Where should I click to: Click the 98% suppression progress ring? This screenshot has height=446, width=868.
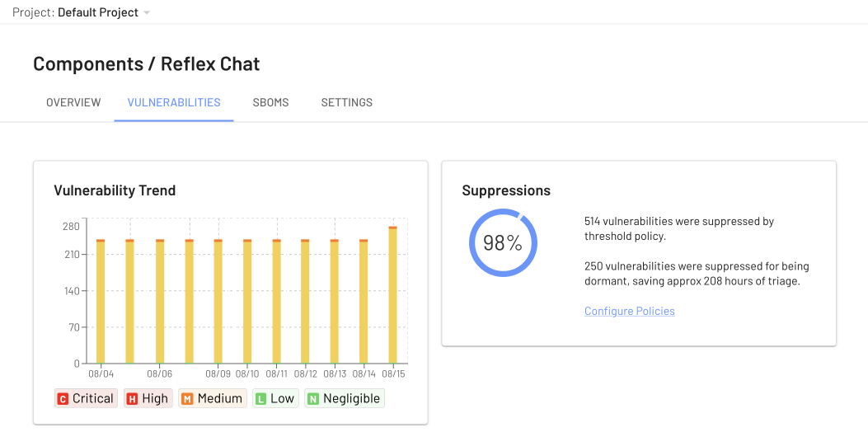503,242
